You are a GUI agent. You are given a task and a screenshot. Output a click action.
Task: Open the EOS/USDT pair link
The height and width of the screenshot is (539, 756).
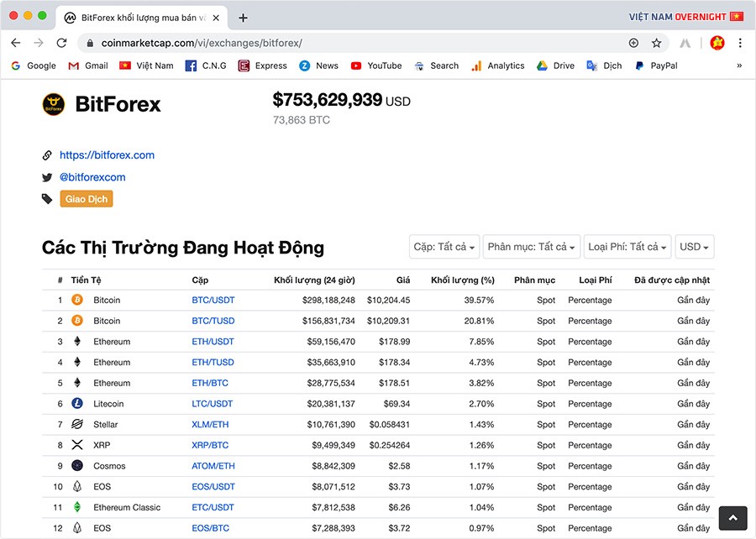pos(213,486)
